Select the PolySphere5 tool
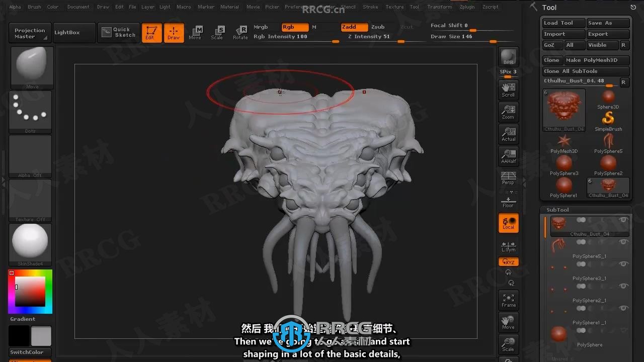 coord(608,144)
